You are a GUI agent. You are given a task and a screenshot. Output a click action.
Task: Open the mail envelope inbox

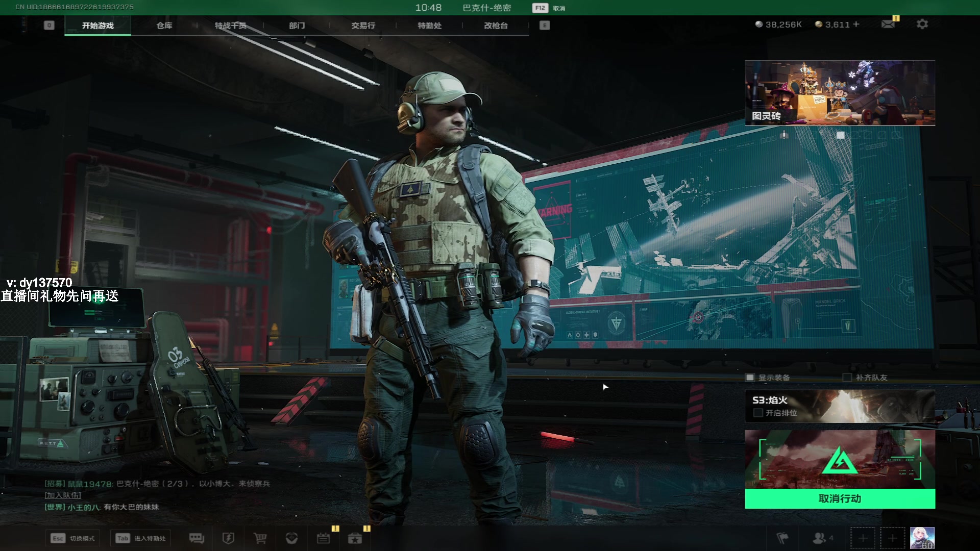click(x=888, y=24)
